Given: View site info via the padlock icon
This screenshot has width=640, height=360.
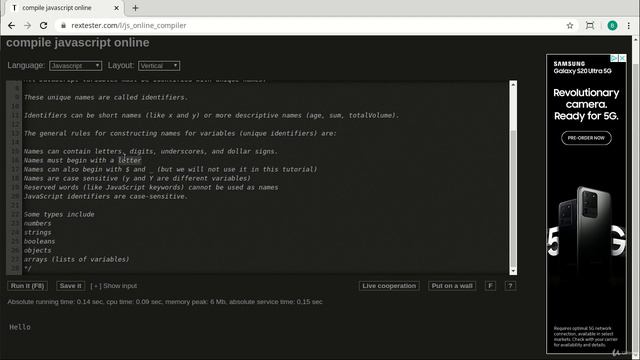Looking at the screenshot, I should (x=63, y=25).
